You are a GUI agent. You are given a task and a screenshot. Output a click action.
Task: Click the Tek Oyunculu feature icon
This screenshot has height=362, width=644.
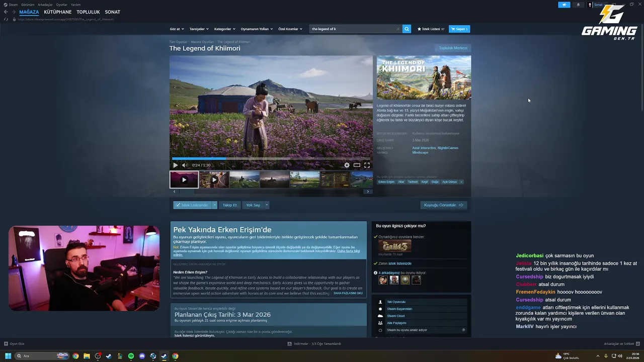click(x=380, y=302)
